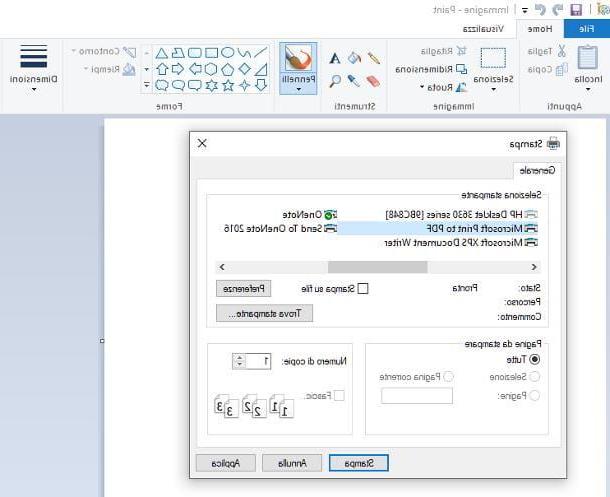Choose the up arrow shape in Forme

tap(162, 69)
